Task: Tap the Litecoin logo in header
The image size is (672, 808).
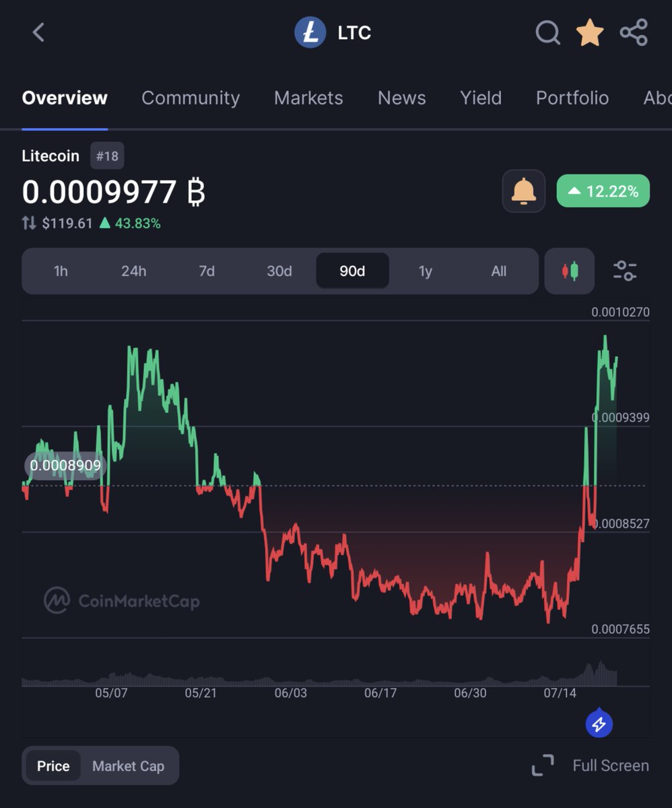Action: [310, 32]
